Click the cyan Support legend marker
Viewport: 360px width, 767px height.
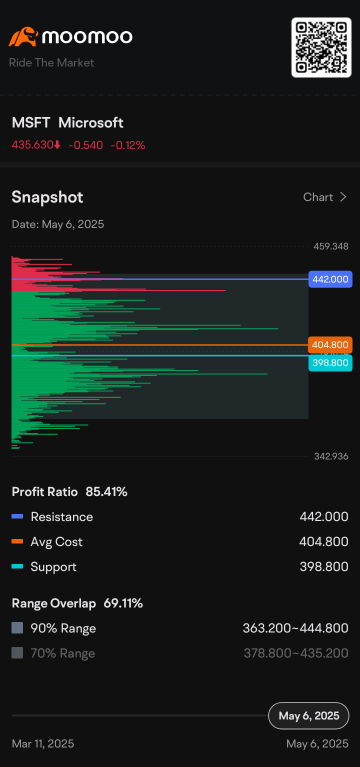pos(17,567)
